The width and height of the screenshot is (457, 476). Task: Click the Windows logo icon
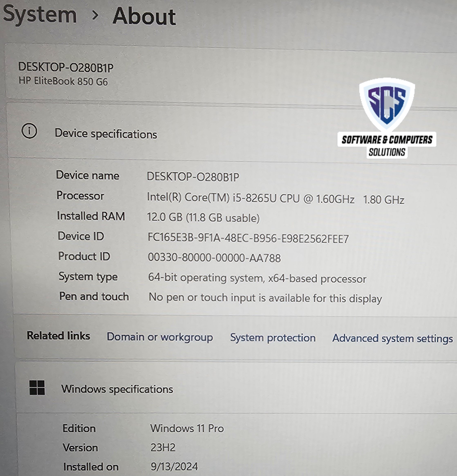tap(37, 388)
